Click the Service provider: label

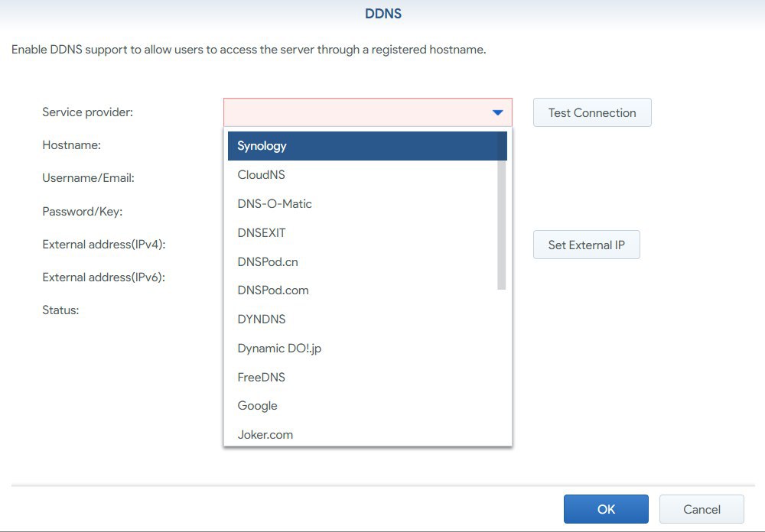[88, 112]
